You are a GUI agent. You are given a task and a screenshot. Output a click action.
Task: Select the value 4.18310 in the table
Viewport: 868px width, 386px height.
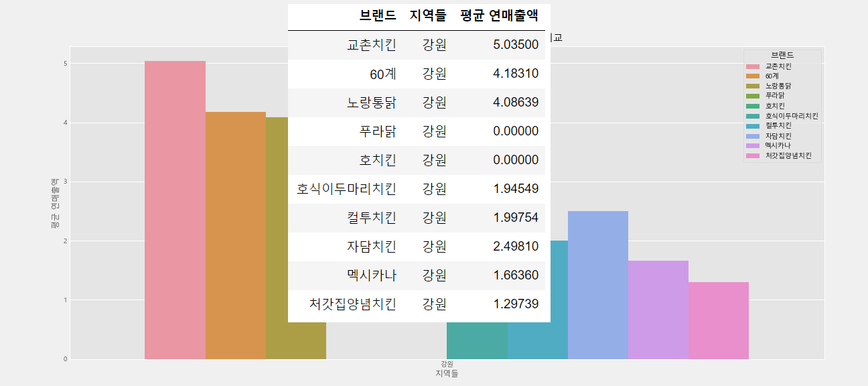point(516,74)
